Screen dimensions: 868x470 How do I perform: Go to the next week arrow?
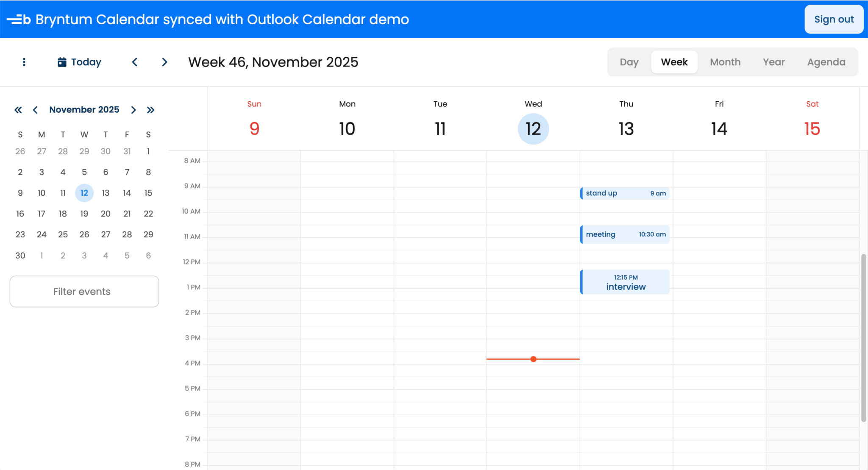coord(164,62)
